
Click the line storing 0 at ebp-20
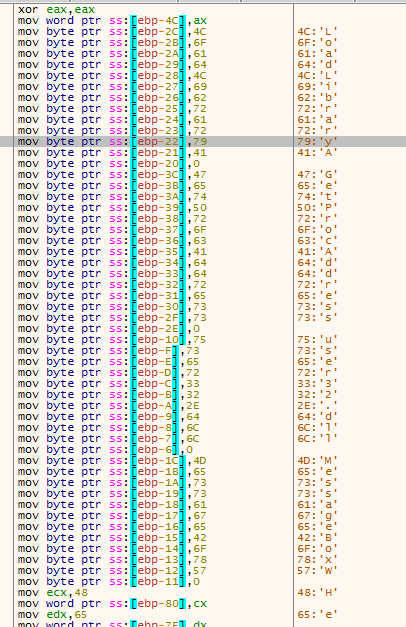(x=109, y=164)
